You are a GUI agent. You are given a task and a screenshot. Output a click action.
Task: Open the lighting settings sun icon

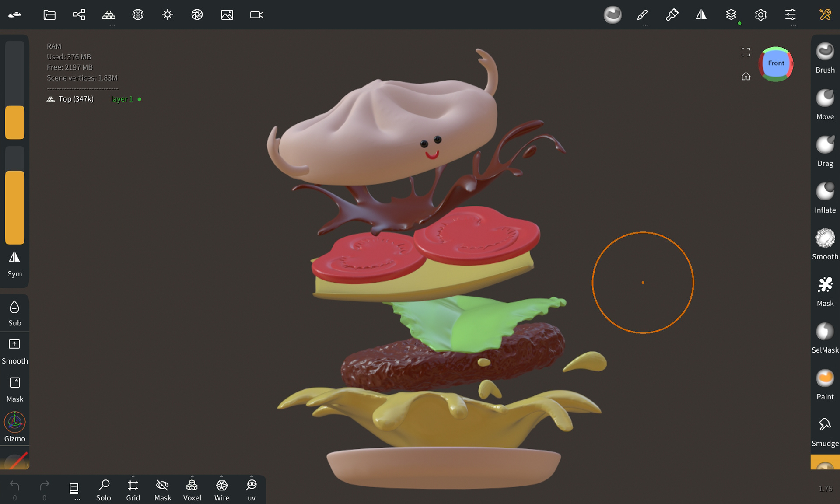pos(167,15)
